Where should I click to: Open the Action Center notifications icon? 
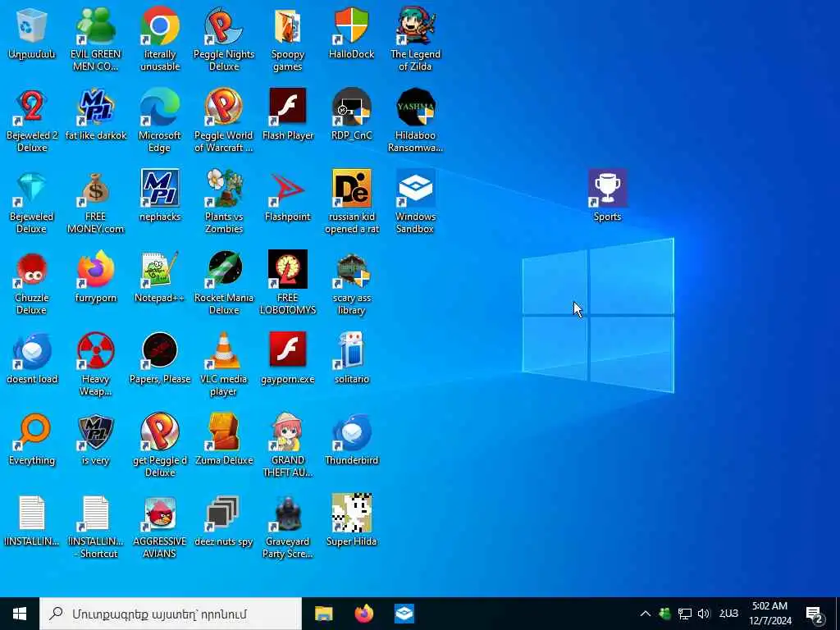tap(815, 614)
